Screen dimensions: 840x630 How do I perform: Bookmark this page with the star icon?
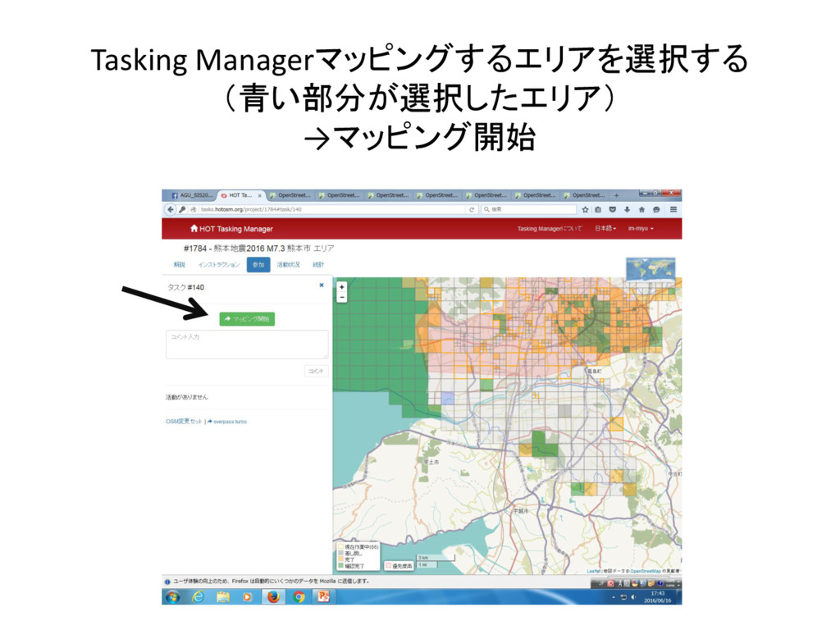pyautogui.click(x=585, y=209)
